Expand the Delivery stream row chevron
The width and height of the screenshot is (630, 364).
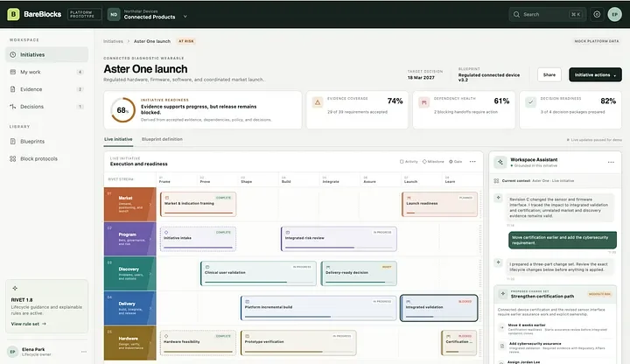pyautogui.click(x=150, y=308)
